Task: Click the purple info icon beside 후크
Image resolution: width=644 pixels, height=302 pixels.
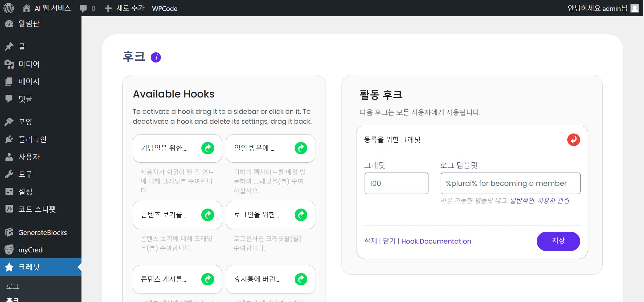Action: click(156, 57)
